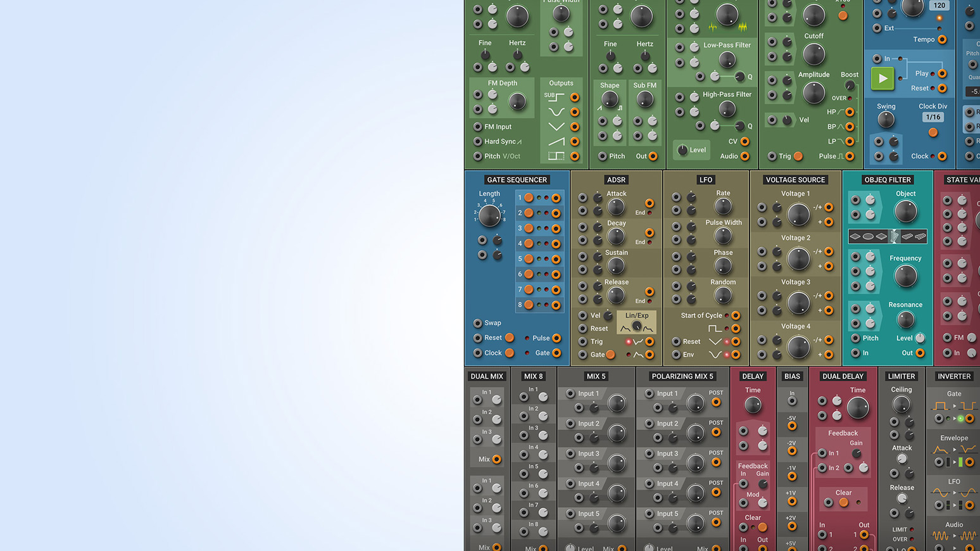980x551 pixels.
Task: Click the Objeq Filter Pitch input jack
Action: point(855,338)
